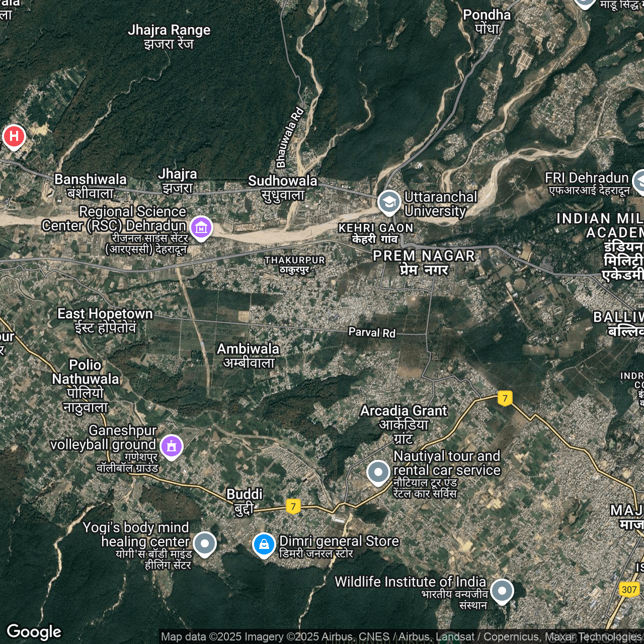Click the highway 307 route shield
644x644 pixels.
629,589
